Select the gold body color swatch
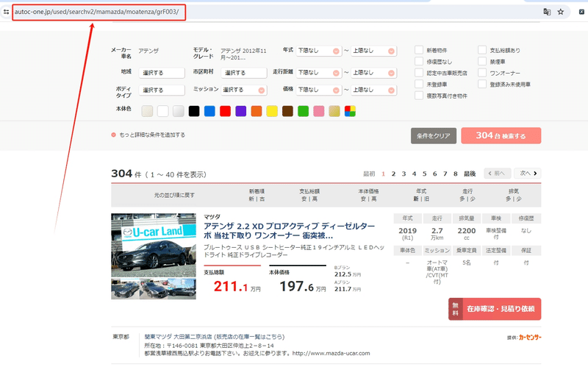 click(x=334, y=111)
